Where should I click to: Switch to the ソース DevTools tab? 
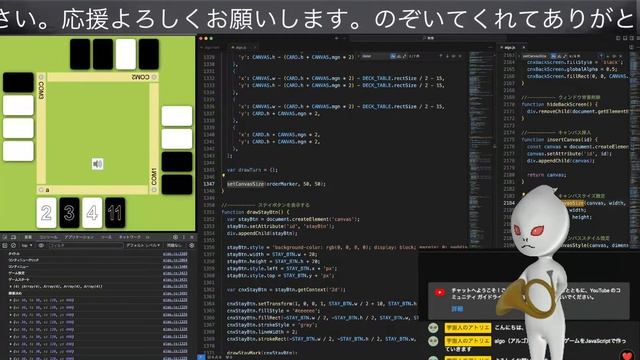[106, 237]
